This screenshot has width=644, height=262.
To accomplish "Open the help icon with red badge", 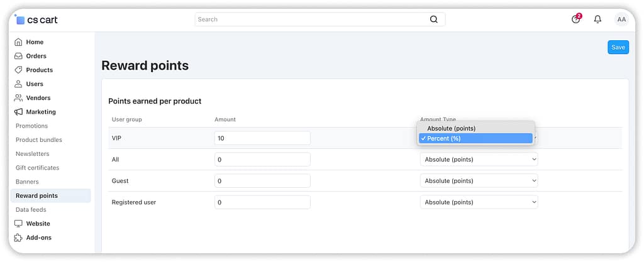I will tap(575, 19).
